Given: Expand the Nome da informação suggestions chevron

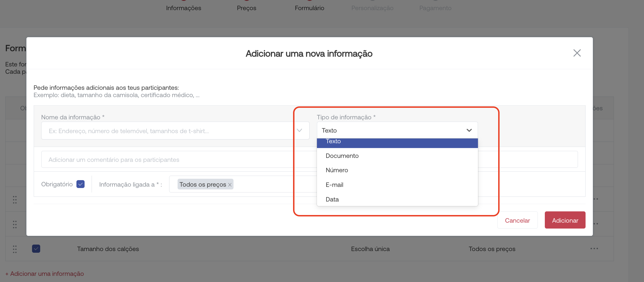Looking at the screenshot, I should click(300, 130).
